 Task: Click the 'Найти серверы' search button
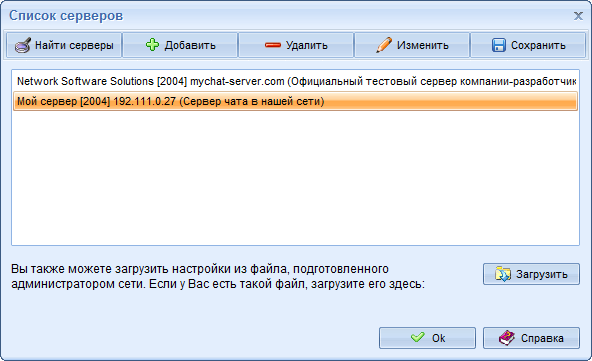tap(64, 45)
